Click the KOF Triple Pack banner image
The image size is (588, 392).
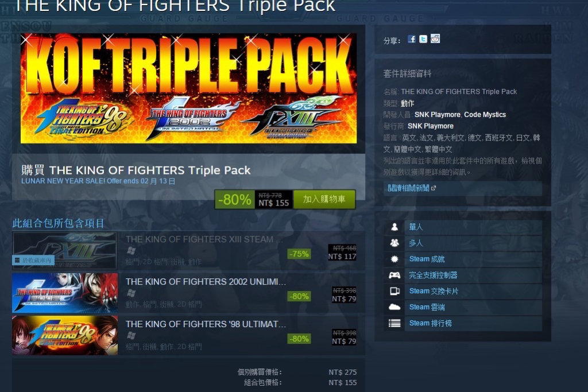(x=188, y=88)
